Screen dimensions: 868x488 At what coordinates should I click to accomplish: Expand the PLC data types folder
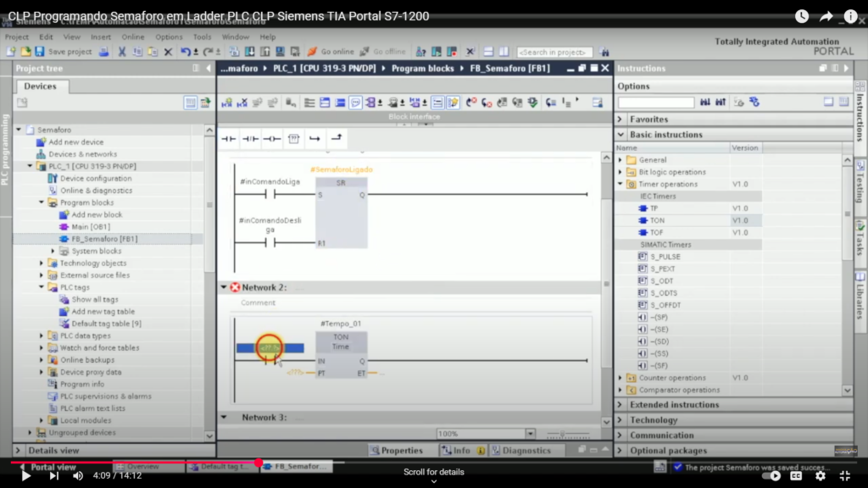click(42, 335)
